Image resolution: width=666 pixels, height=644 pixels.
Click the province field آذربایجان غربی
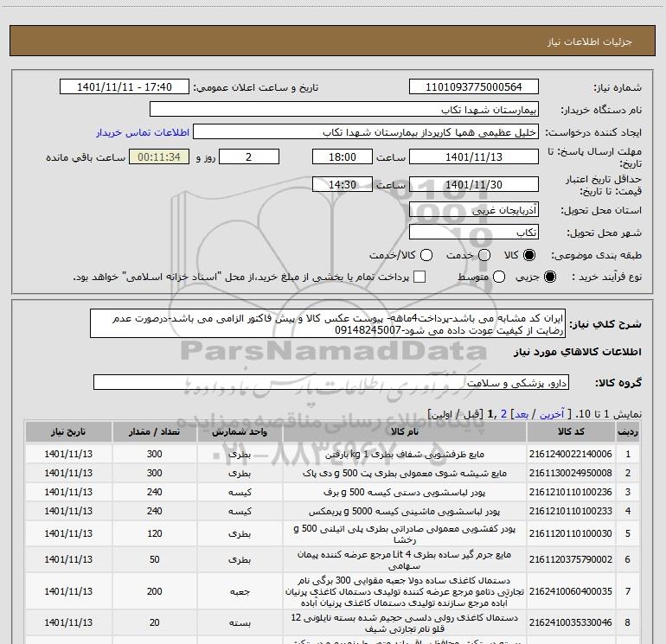(x=474, y=209)
